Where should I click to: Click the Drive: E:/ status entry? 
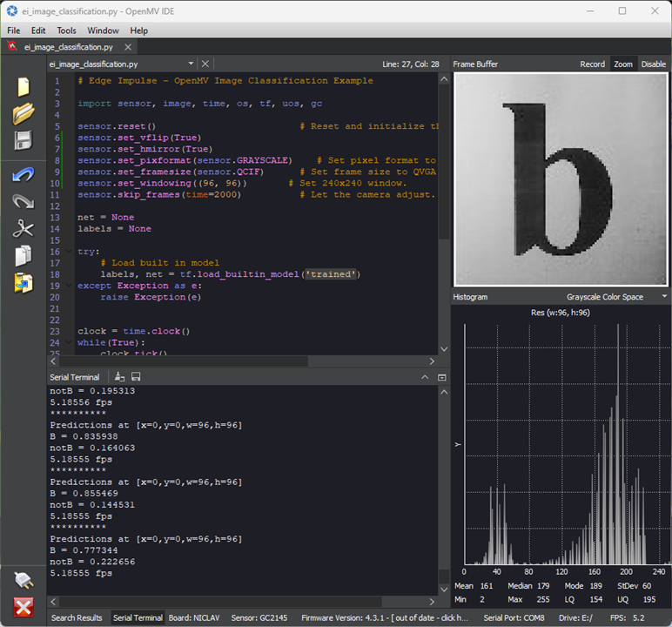point(575,617)
